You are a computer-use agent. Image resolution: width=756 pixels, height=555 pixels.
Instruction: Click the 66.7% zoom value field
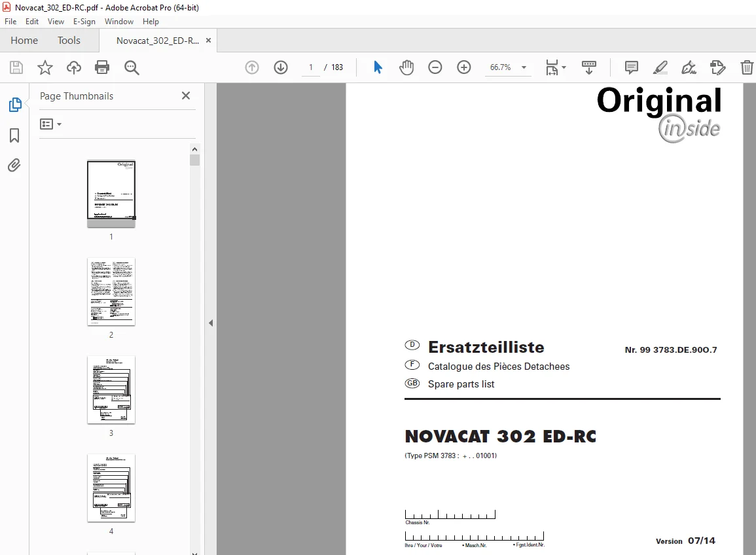(x=501, y=67)
